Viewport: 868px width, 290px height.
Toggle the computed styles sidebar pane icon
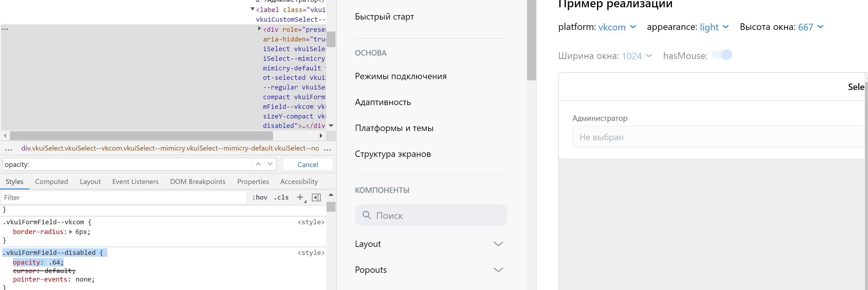pos(316,197)
